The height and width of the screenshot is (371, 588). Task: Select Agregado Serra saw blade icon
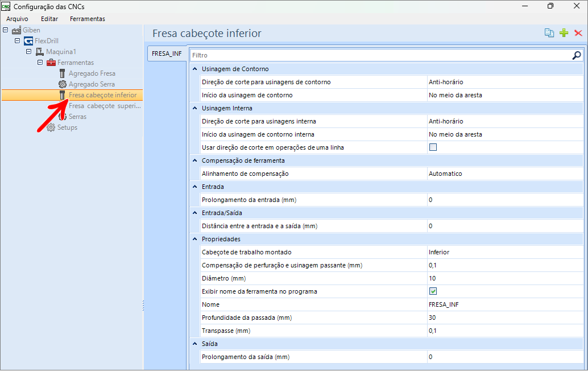click(63, 84)
